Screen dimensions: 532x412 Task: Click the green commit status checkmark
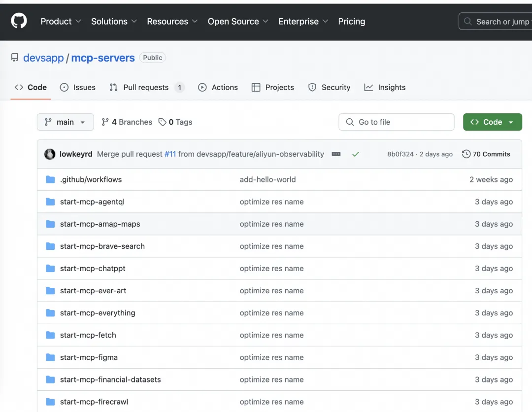pos(356,154)
